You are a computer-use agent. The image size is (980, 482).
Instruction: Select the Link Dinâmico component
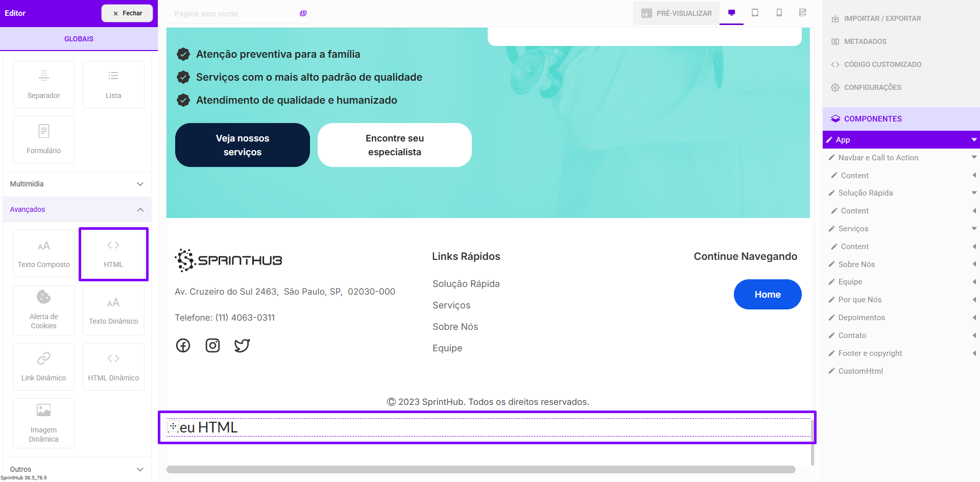(x=44, y=367)
